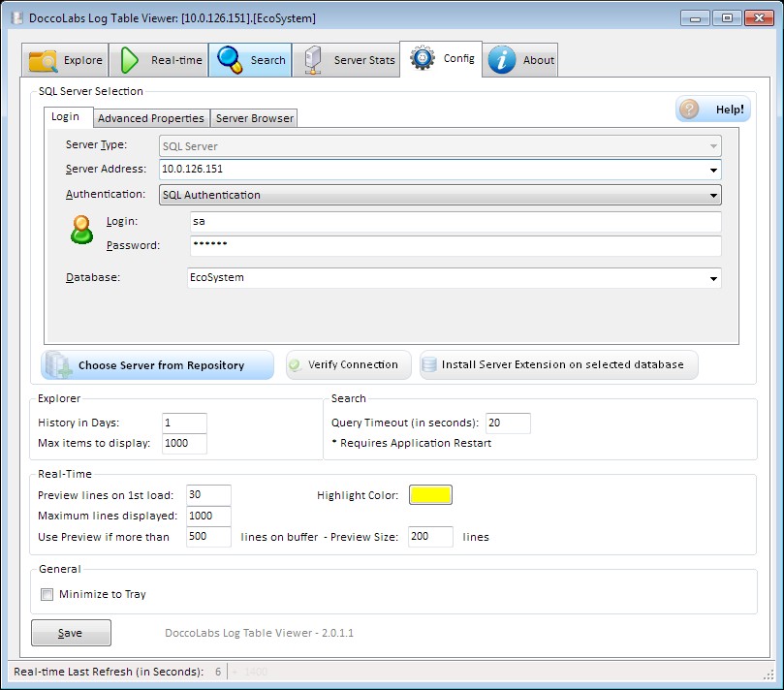Go to the Server Stats tab

point(346,60)
